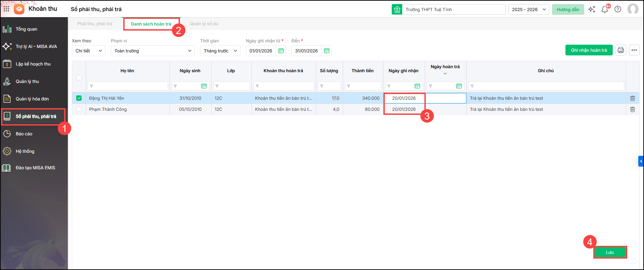
Task: Check the Phạm Thành Công row checkbox
Action: click(79, 109)
